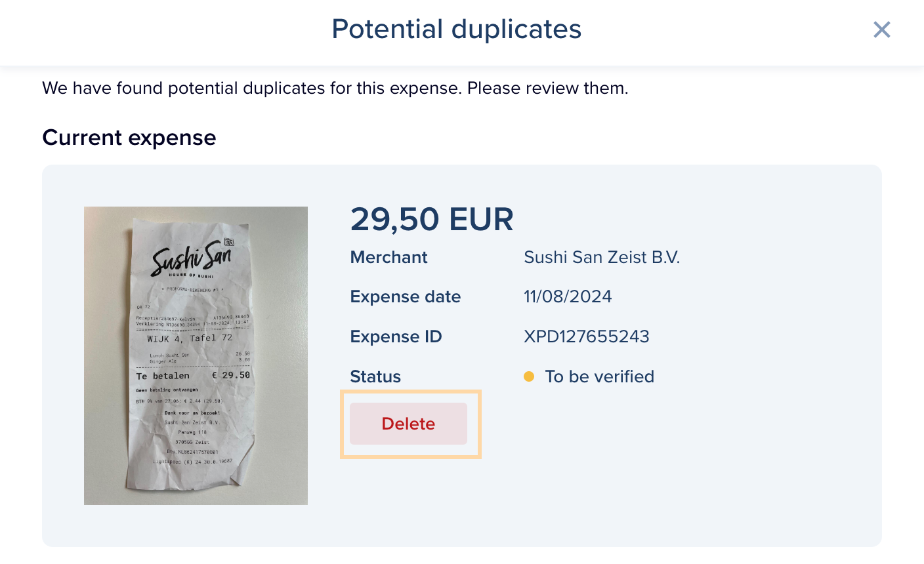Click the Sushi San logo on receipt
This screenshot has width=924, height=564.
(192, 258)
